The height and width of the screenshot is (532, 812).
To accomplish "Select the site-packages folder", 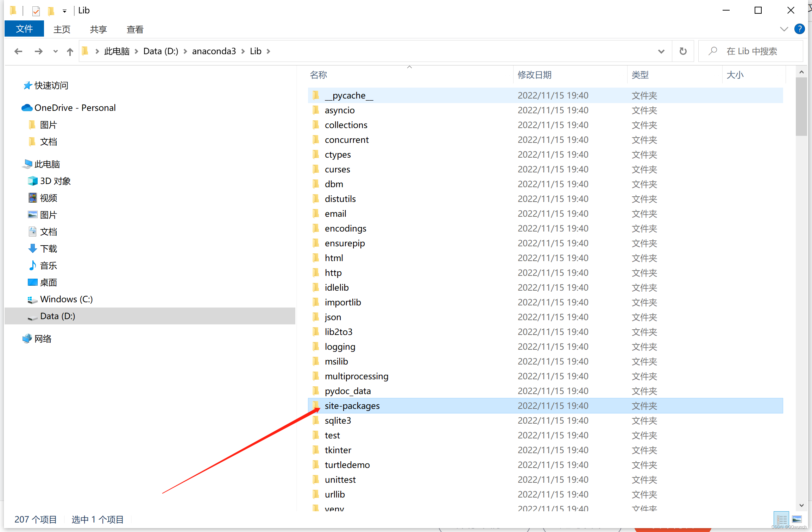I will point(352,406).
